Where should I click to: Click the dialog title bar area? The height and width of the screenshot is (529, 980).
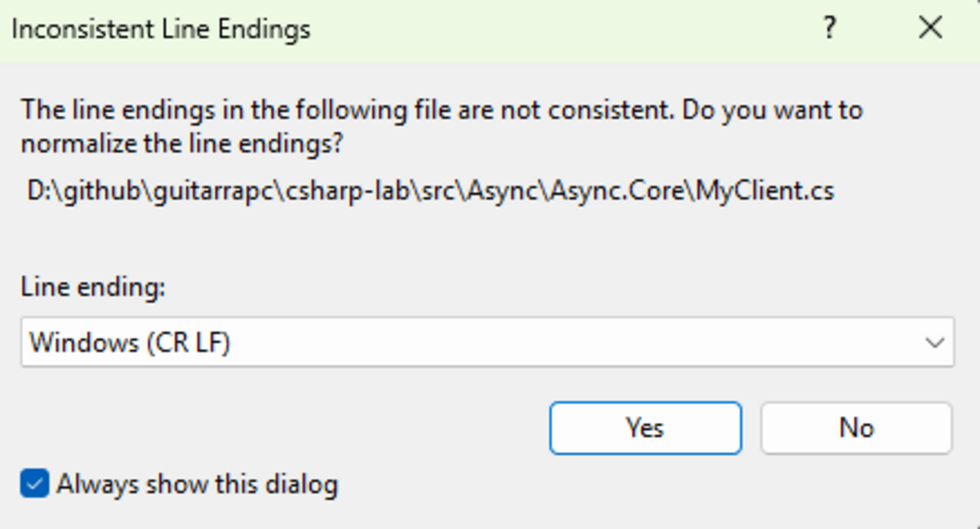452,29
